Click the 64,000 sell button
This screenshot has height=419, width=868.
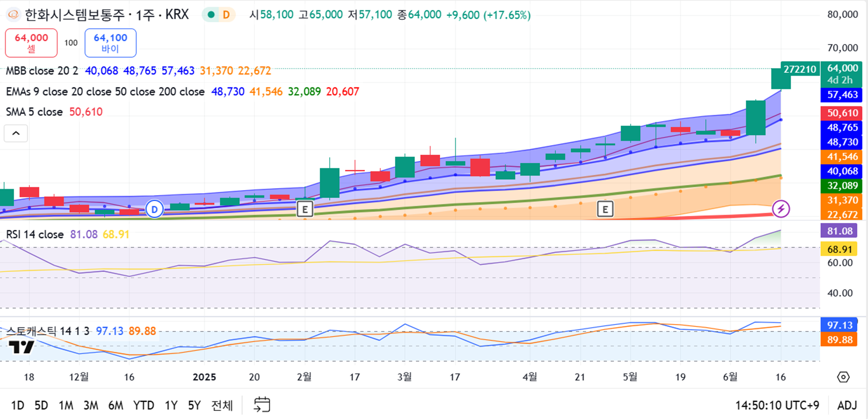(31, 43)
